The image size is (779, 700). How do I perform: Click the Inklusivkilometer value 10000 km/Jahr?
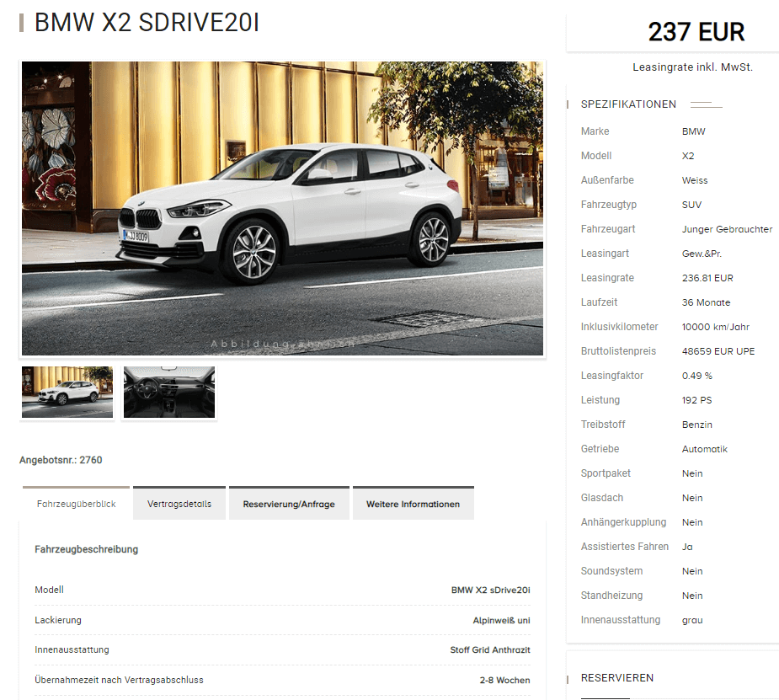tap(715, 327)
